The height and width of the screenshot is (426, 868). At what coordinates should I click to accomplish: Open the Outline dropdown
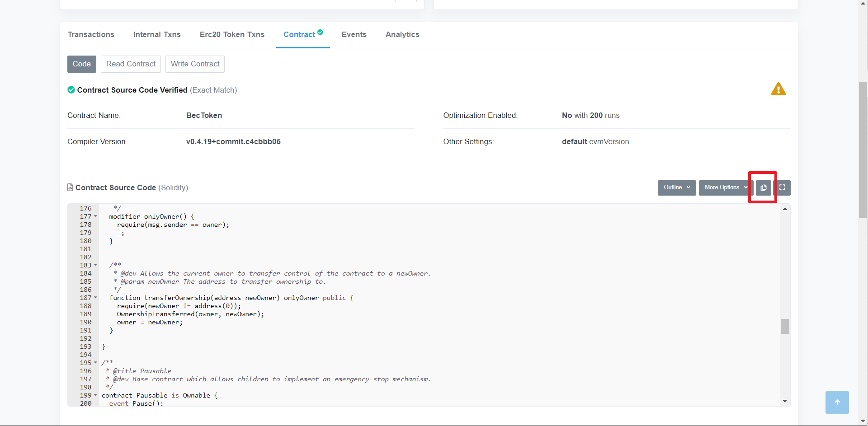676,187
